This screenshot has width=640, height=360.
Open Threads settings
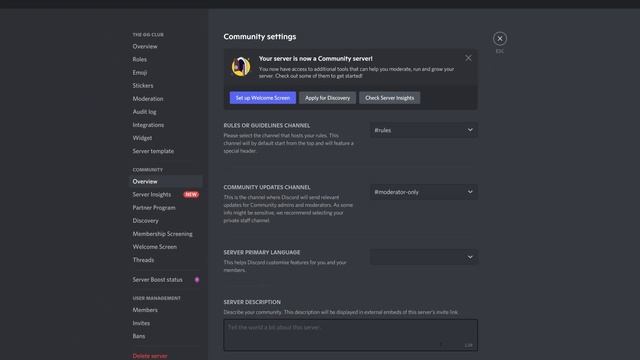tap(143, 260)
